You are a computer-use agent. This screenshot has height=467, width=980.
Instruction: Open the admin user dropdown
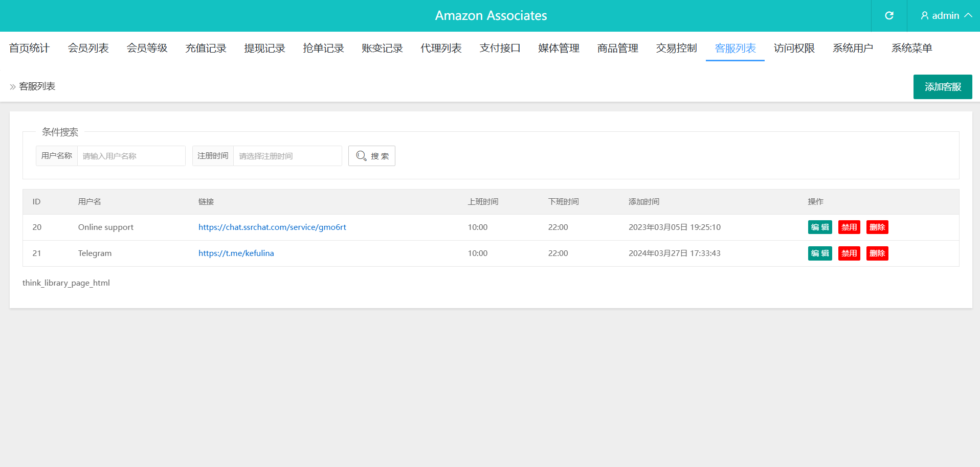[x=946, y=16]
